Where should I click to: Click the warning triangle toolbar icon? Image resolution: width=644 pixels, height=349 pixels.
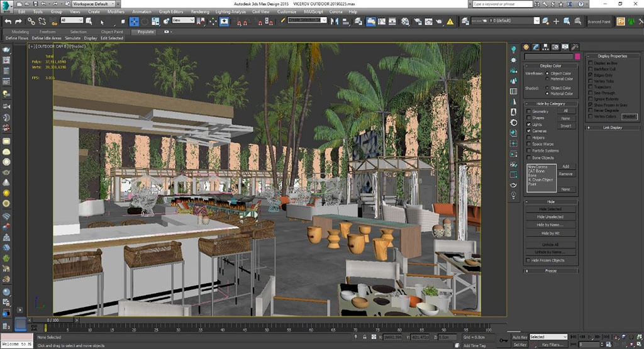click(x=450, y=21)
